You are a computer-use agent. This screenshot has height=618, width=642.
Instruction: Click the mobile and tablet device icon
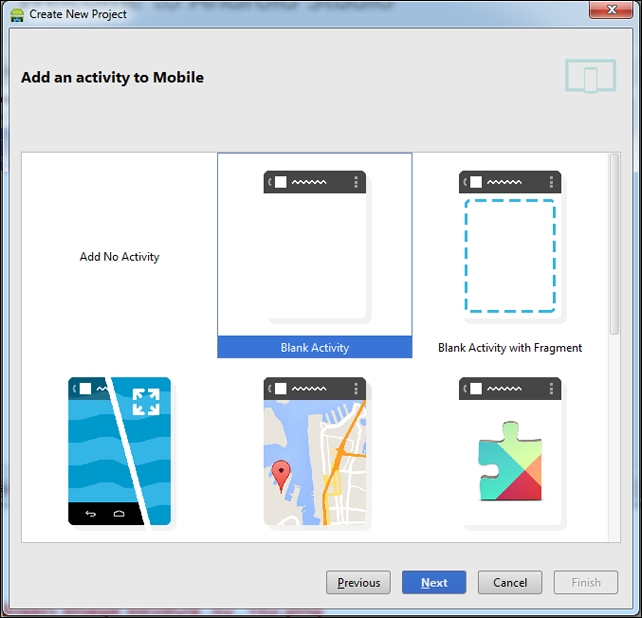pos(590,76)
